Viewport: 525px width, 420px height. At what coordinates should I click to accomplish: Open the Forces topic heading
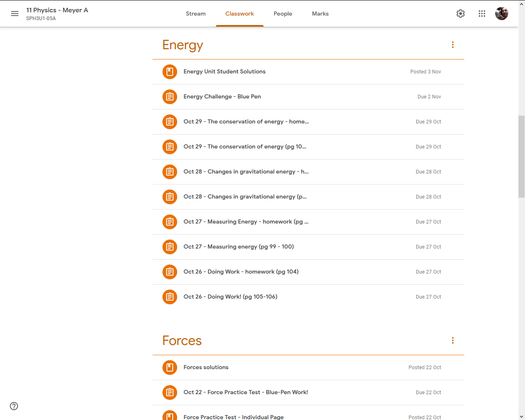(182, 340)
